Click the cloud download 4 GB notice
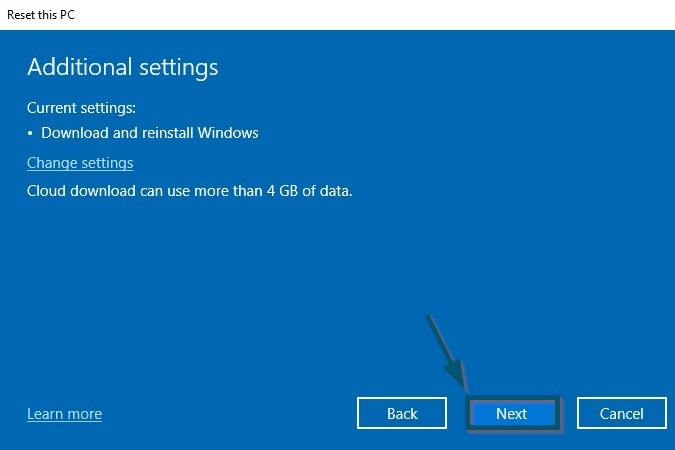This screenshot has width=675, height=450. tap(189, 191)
